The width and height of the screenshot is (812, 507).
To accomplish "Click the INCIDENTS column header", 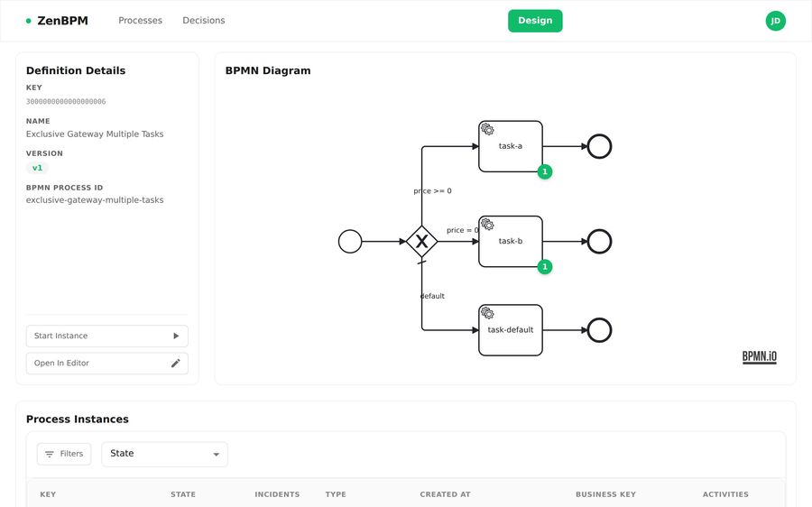I will point(277,494).
